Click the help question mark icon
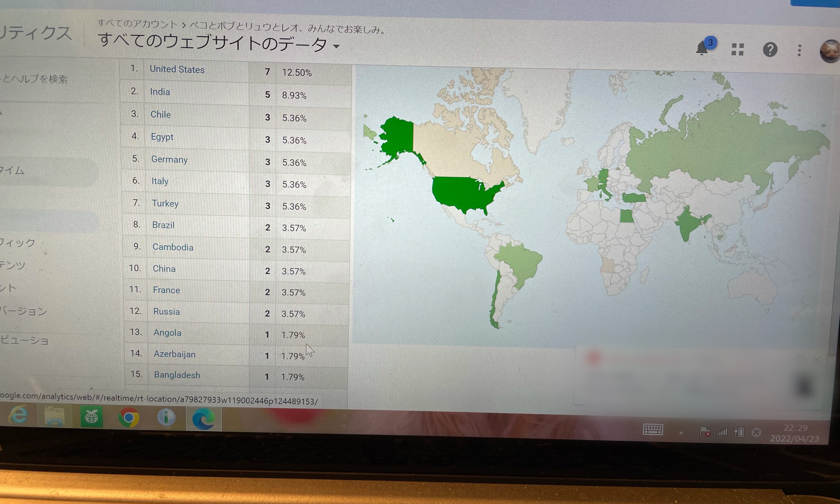 [x=770, y=50]
